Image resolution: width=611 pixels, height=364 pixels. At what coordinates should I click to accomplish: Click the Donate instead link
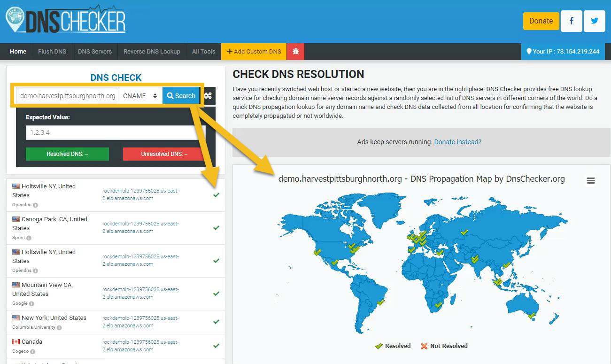[457, 142]
